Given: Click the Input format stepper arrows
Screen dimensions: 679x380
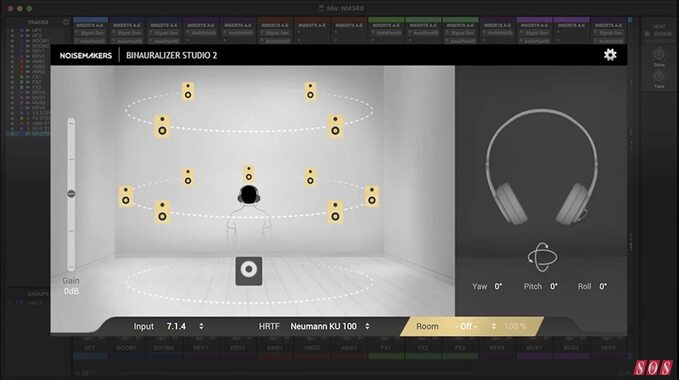Looking at the screenshot, I should click(x=201, y=326).
